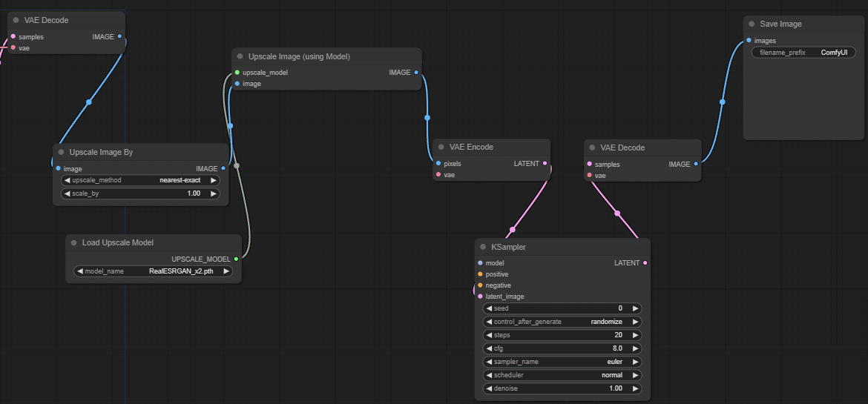Increase steps value with right arrow
This screenshot has width=868, height=404.
tap(636, 335)
